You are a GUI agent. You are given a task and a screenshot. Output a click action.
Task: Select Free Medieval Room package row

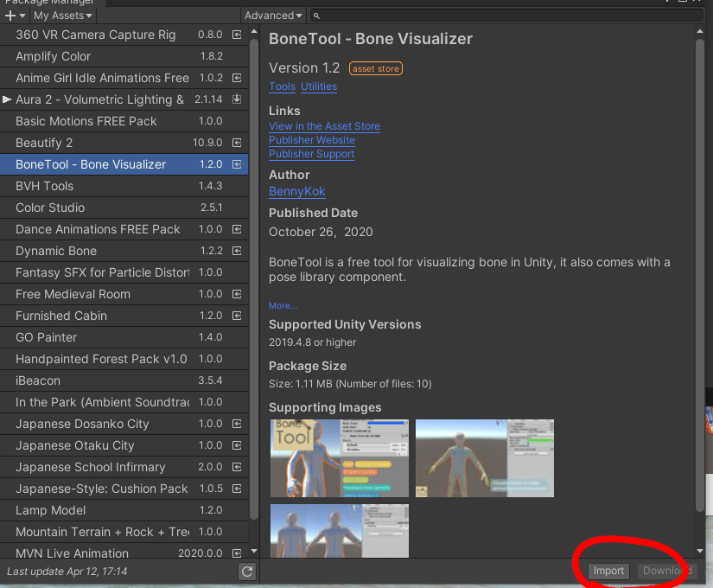[124, 294]
